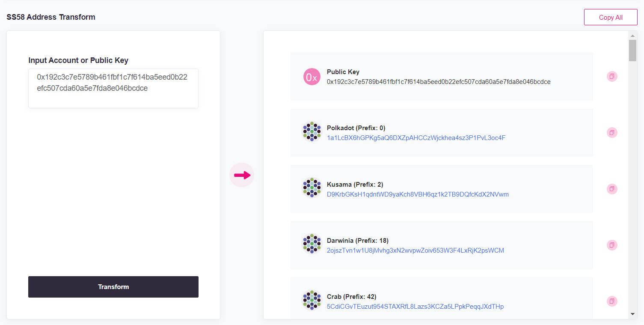Image resolution: width=644 pixels, height=325 pixels.
Task: Click the pink arrow transform icon
Action: point(242,175)
